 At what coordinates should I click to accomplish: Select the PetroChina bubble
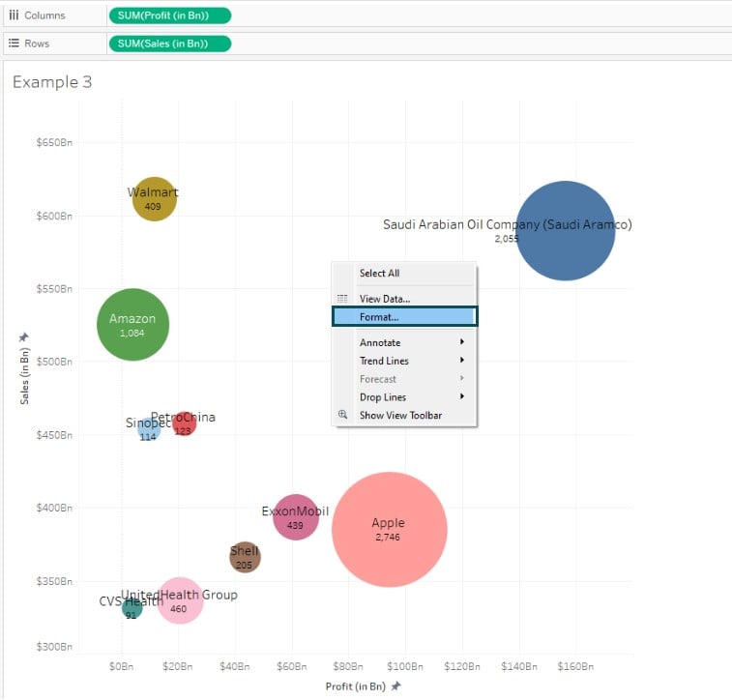coord(184,423)
